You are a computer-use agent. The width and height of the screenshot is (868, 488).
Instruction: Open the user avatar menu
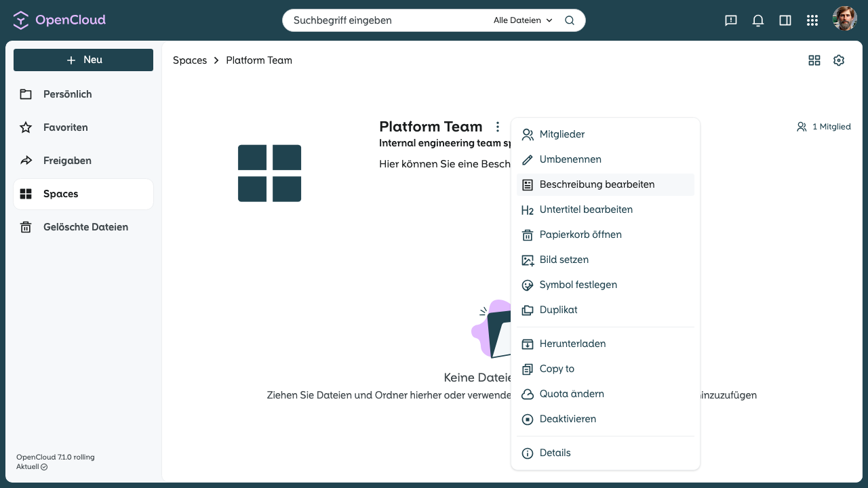[x=845, y=19]
